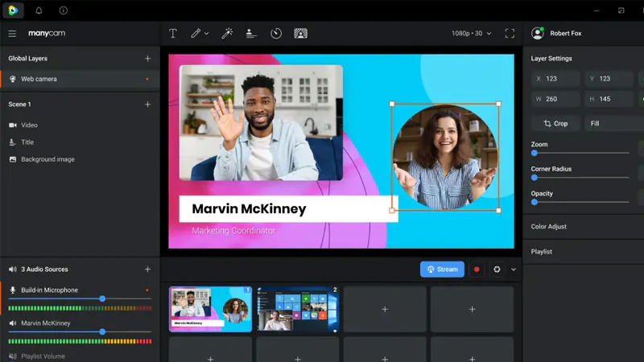The height and width of the screenshot is (362, 644).
Task: Select the Draw pencil tool
Action: click(196, 33)
